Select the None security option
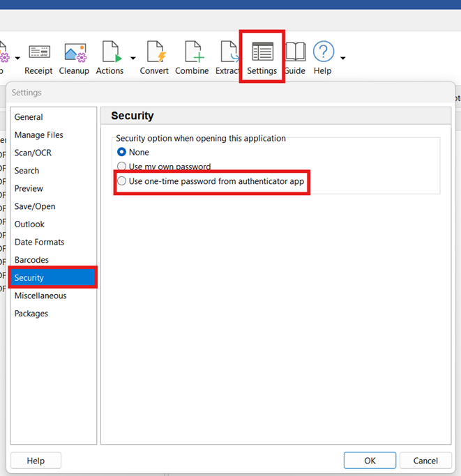The image size is (461, 476). 122,152
